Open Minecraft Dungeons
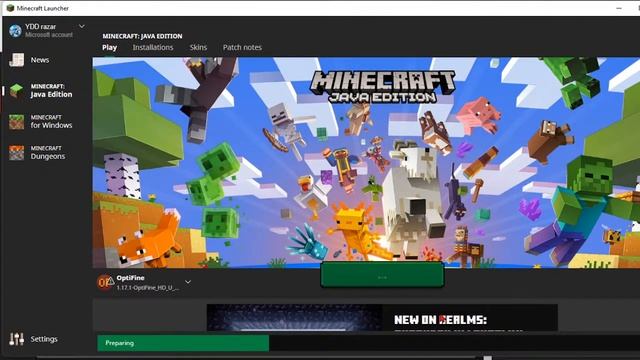640x360 pixels. [x=38, y=152]
